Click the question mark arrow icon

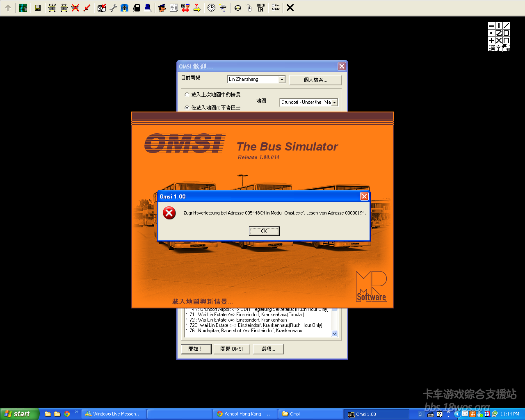click(x=197, y=8)
